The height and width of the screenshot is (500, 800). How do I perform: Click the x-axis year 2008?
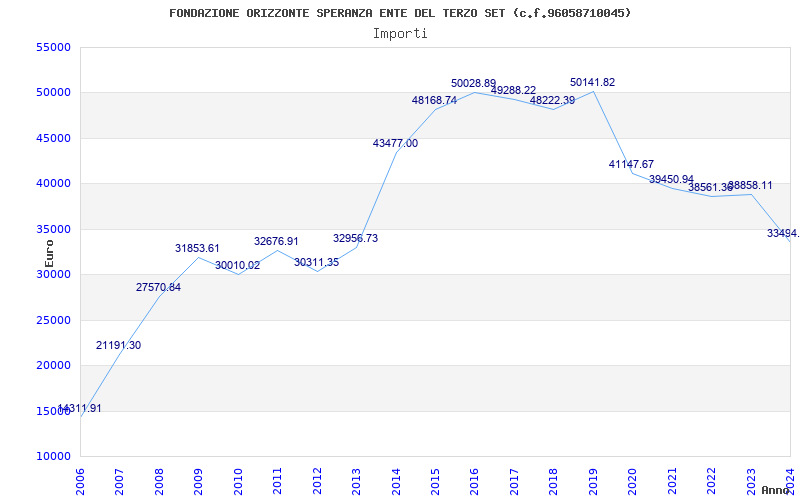coord(159,482)
